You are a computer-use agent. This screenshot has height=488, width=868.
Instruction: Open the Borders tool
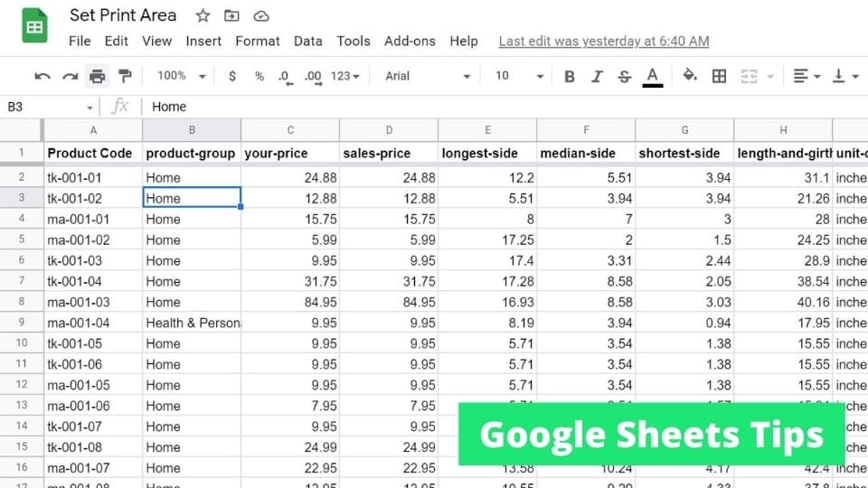719,76
